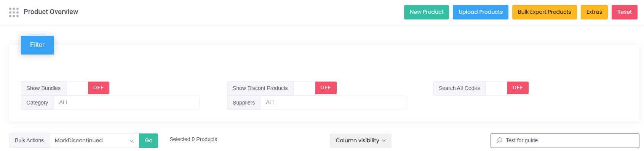Open the Bulk Actions MarkDiscontinued dropdown
The height and width of the screenshot is (151, 644).
coord(94,141)
